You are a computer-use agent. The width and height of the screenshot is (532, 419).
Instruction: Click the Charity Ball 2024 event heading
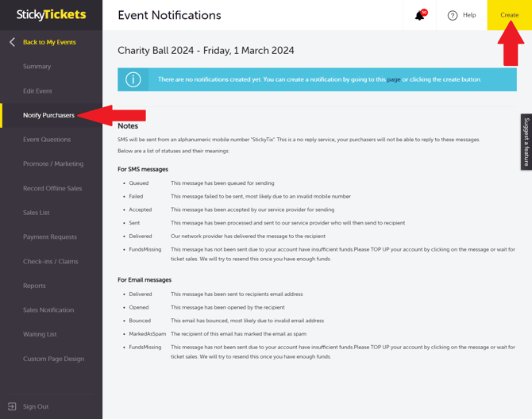click(x=206, y=51)
